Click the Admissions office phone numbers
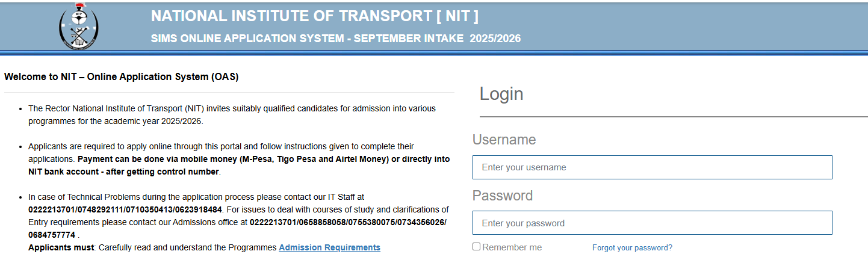Screen dimensions: 868x257 point(237,228)
